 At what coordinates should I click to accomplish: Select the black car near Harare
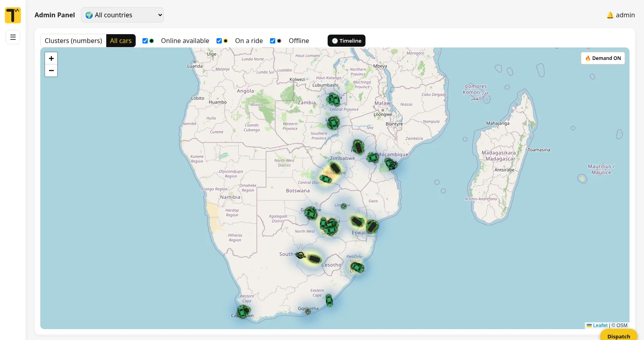[358, 147]
